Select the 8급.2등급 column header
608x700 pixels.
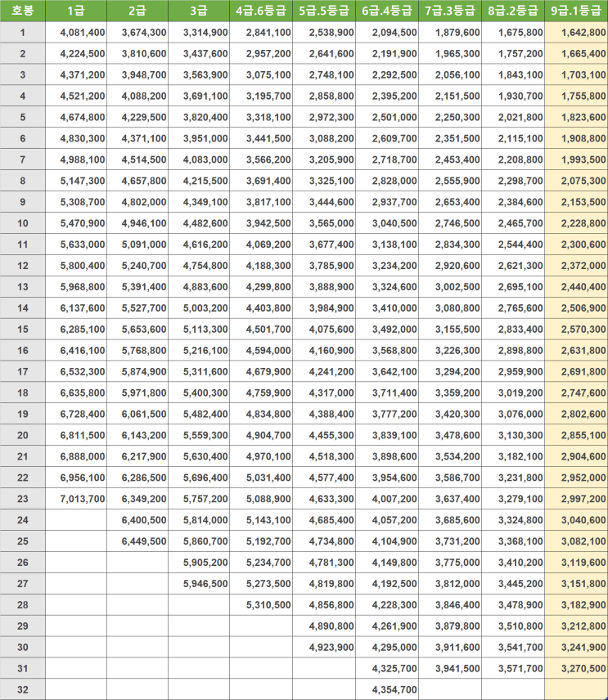[513, 11]
